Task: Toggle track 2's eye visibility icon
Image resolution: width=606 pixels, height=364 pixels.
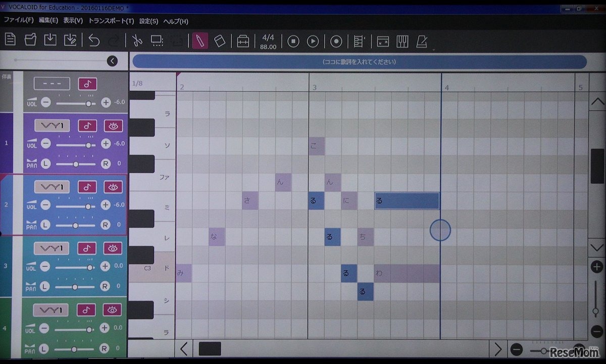Action: coord(113,187)
